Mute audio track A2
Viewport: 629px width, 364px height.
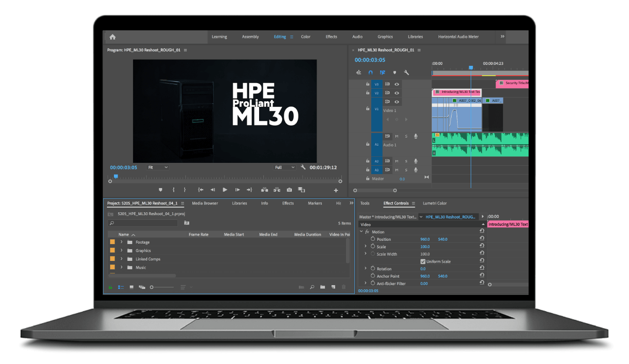[397, 161]
